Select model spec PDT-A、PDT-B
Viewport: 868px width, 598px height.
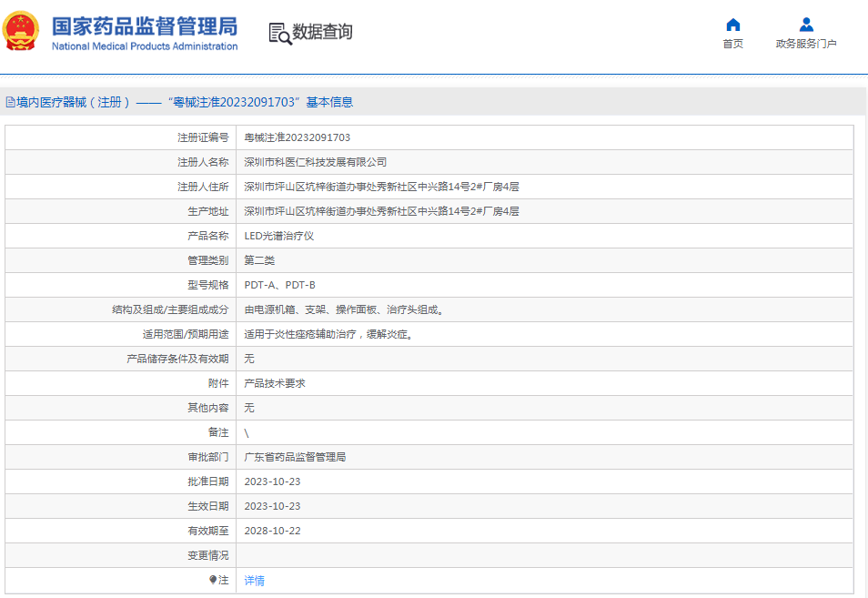279,285
